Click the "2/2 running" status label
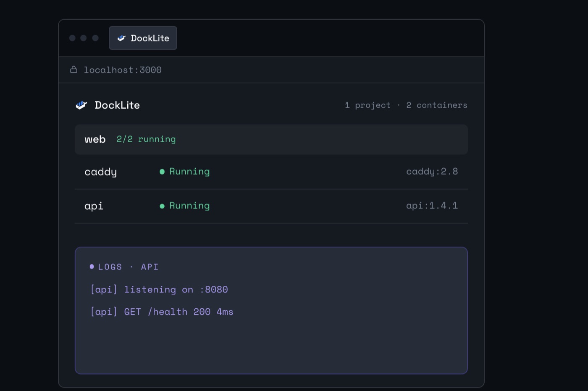 point(146,139)
